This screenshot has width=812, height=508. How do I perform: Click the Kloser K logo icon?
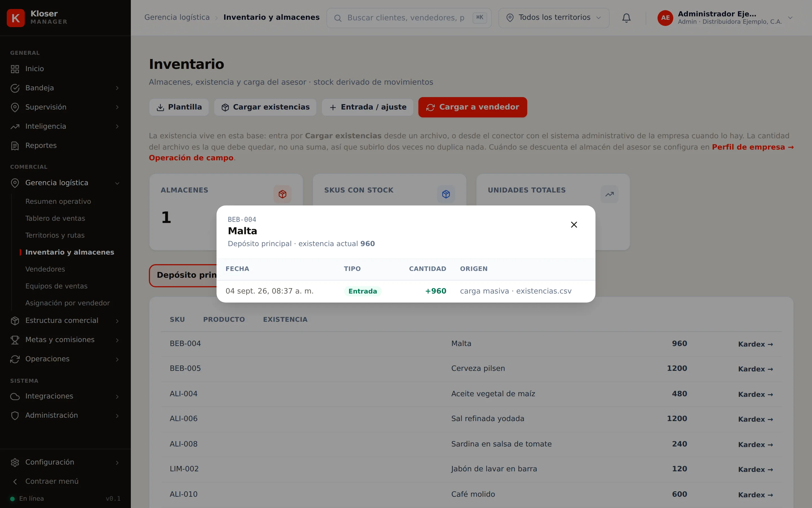pos(16,18)
